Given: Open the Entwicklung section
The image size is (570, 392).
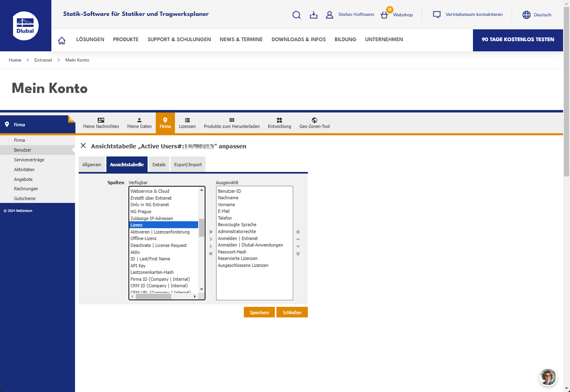Looking at the screenshot, I should pos(279,123).
